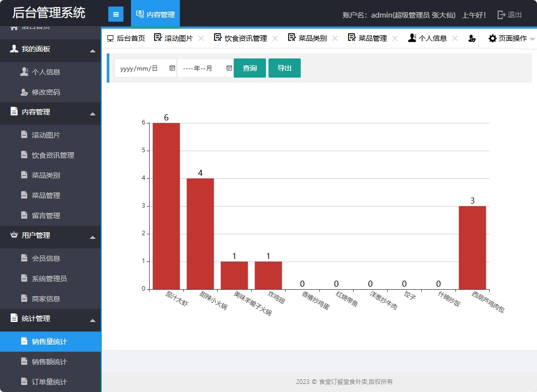Click the 后台首页 tab monitor icon

click(x=110, y=38)
